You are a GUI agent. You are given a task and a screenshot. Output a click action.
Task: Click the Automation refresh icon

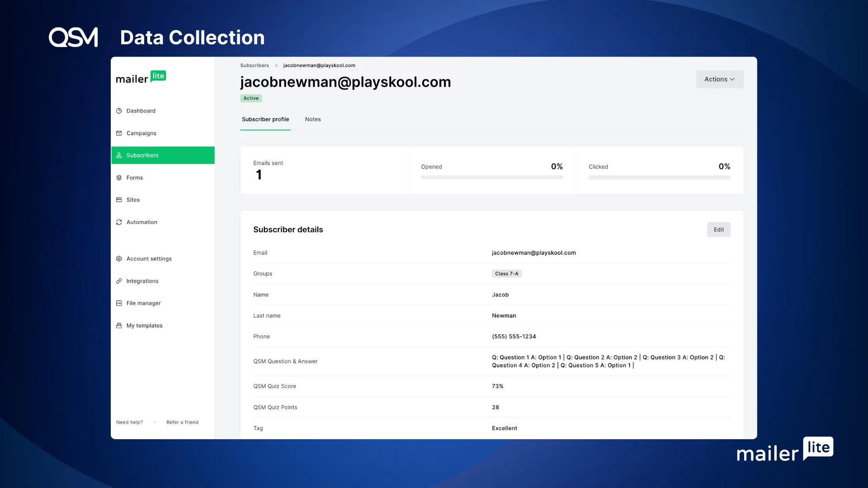click(119, 222)
